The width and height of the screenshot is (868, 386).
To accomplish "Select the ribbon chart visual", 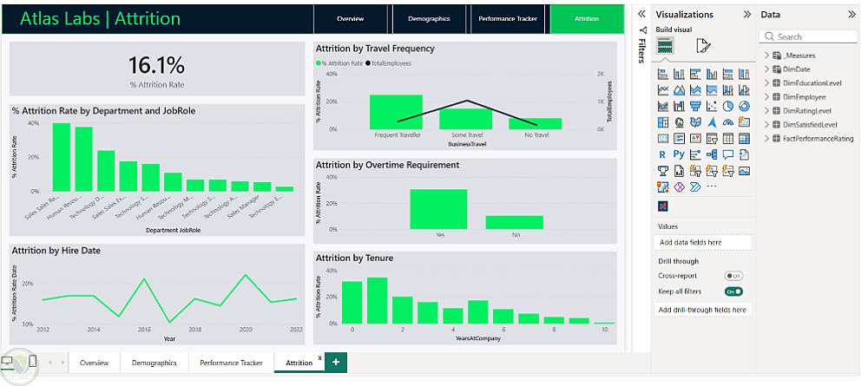I will pos(662,106).
